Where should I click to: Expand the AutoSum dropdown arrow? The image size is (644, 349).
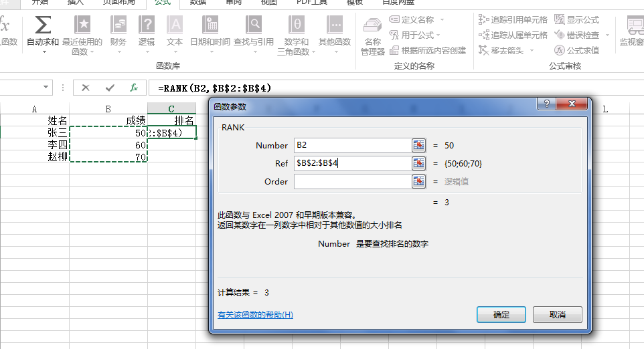pos(44,52)
